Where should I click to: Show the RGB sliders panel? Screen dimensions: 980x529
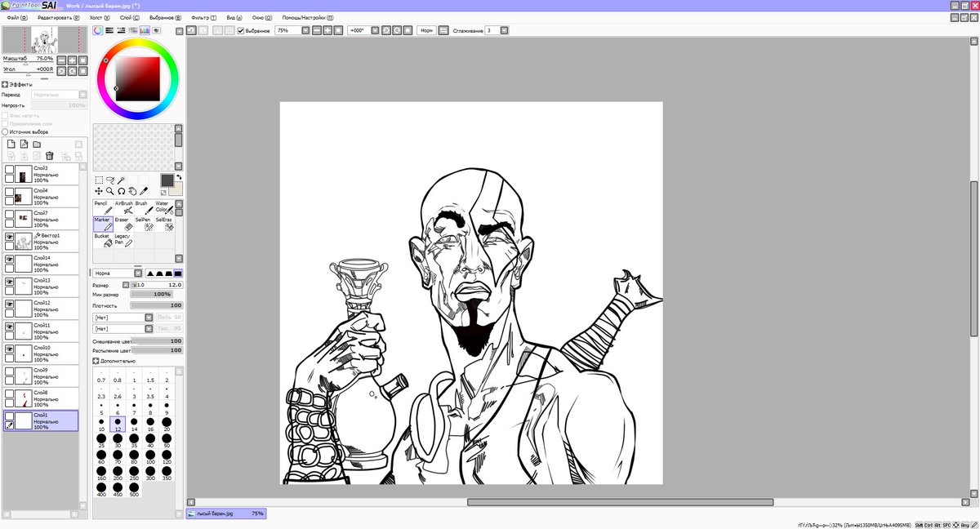[109, 30]
